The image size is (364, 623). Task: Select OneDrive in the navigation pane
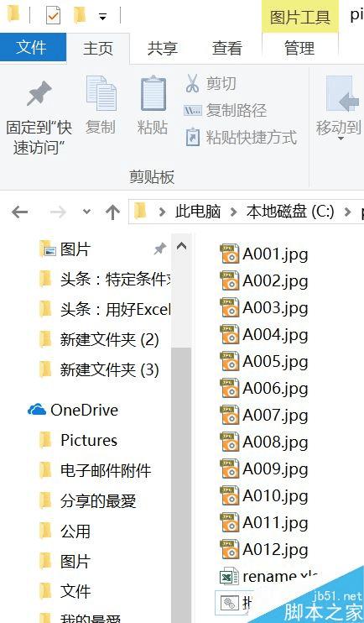tap(73, 410)
